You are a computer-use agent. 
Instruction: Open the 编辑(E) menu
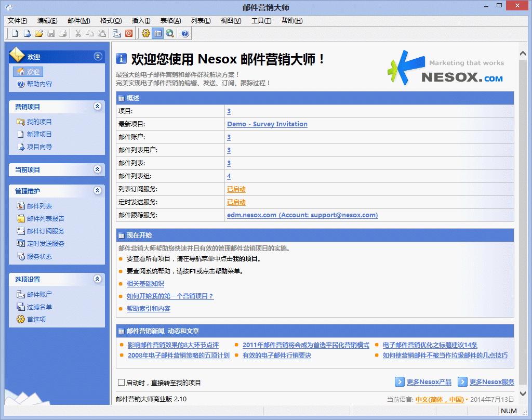(x=47, y=21)
